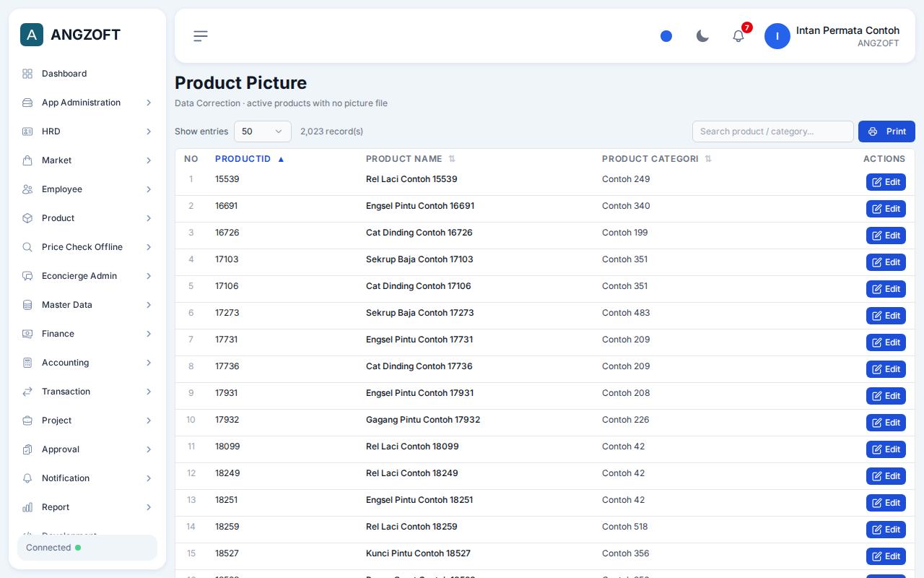The width and height of the screenshot is (924, 578).
Task: Click the ANGZOFT logo icon
Action: (x=32, y=35)
